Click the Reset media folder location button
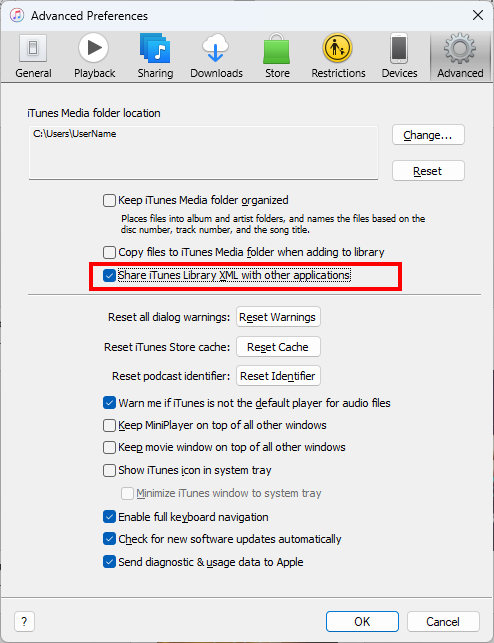The width and height of the screenshot is (494, 643). coord(428,171)
